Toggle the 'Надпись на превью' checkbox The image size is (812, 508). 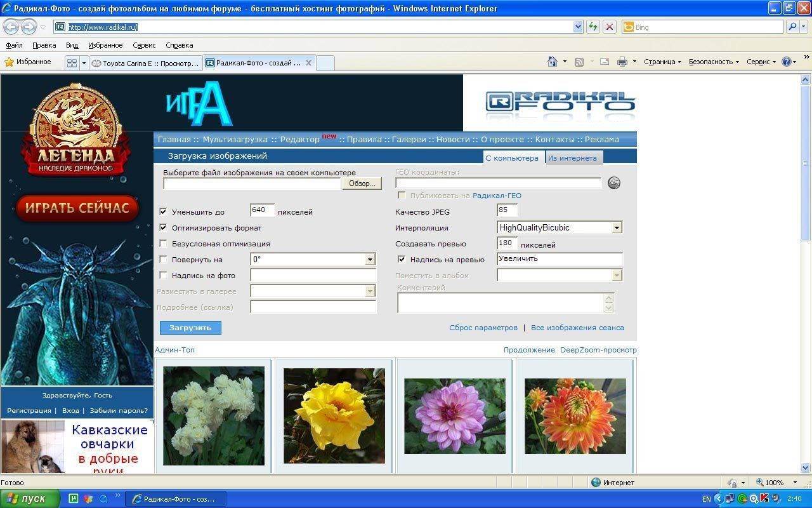tap(402, 260)
